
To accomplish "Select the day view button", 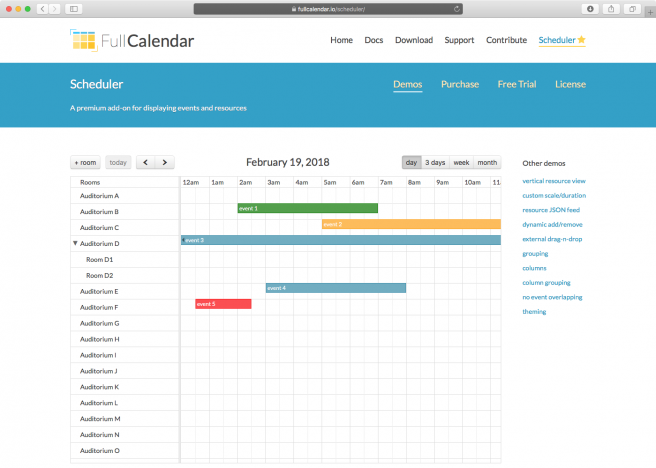I will (411, 162).
